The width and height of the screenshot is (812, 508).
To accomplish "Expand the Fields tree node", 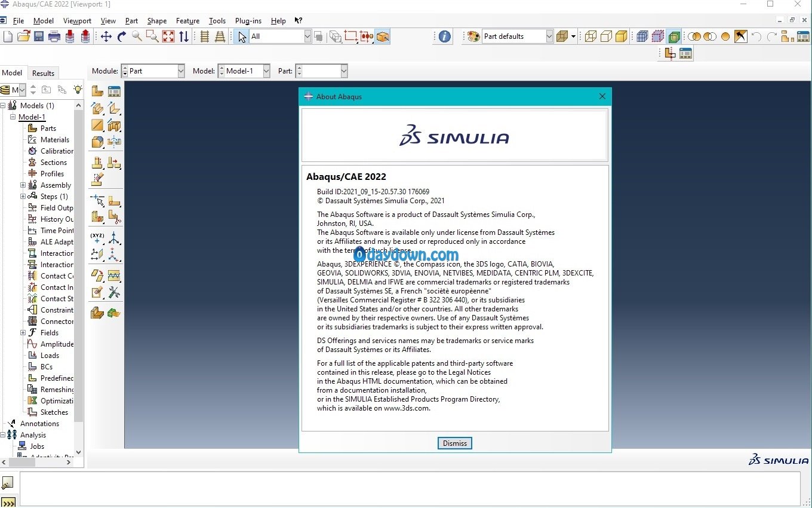I will (23, 333).
